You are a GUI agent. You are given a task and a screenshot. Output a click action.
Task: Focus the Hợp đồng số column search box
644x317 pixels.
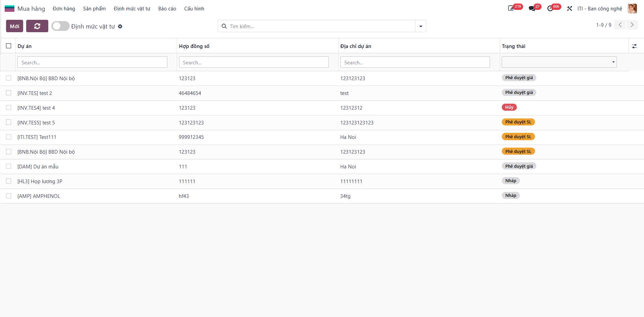pos(254,62)
